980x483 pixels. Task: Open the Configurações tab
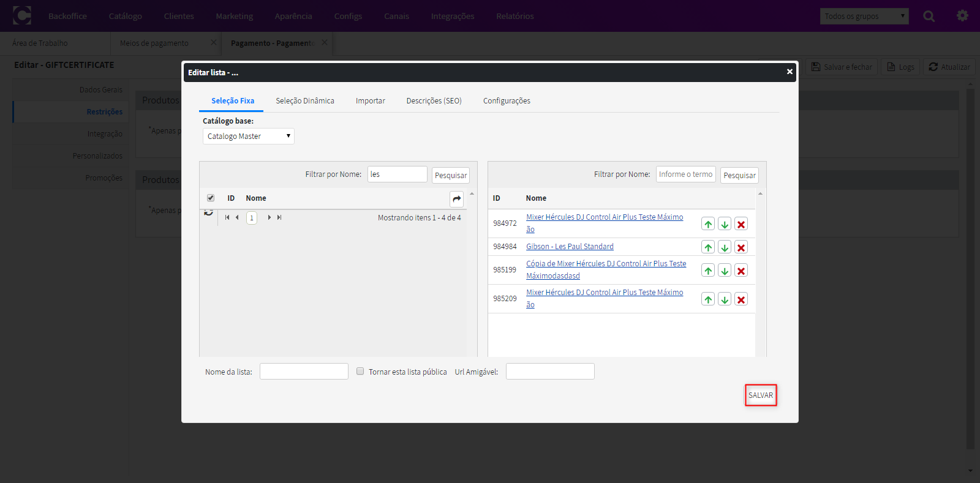[x=507, y=101]
